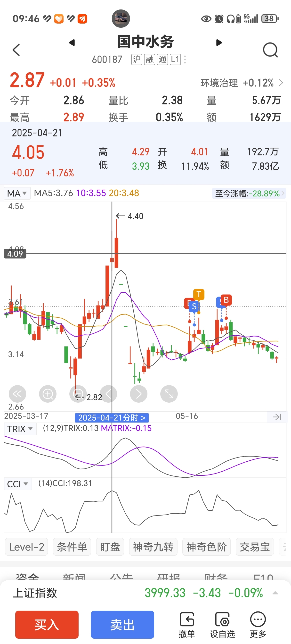Select the Level-2 tool
This screenshot has width=291, height=644.
(26, 547)
